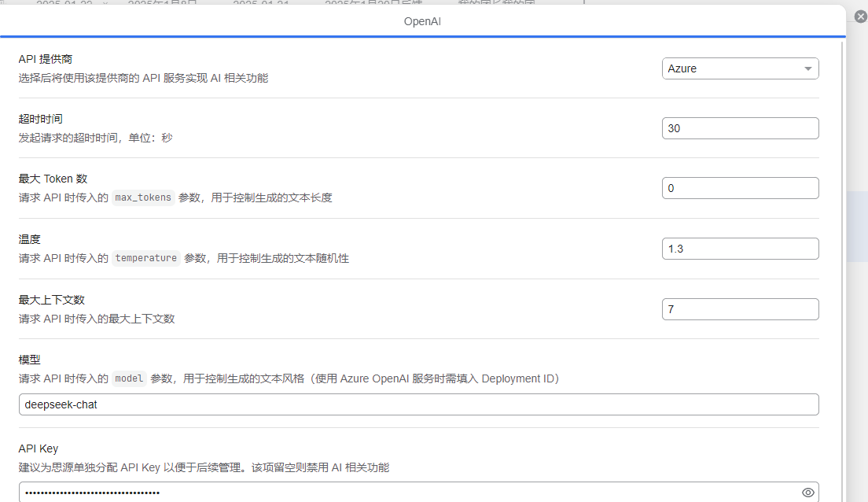Select the OpenAI tab header
868x502 pixels.
click(422, 21)
